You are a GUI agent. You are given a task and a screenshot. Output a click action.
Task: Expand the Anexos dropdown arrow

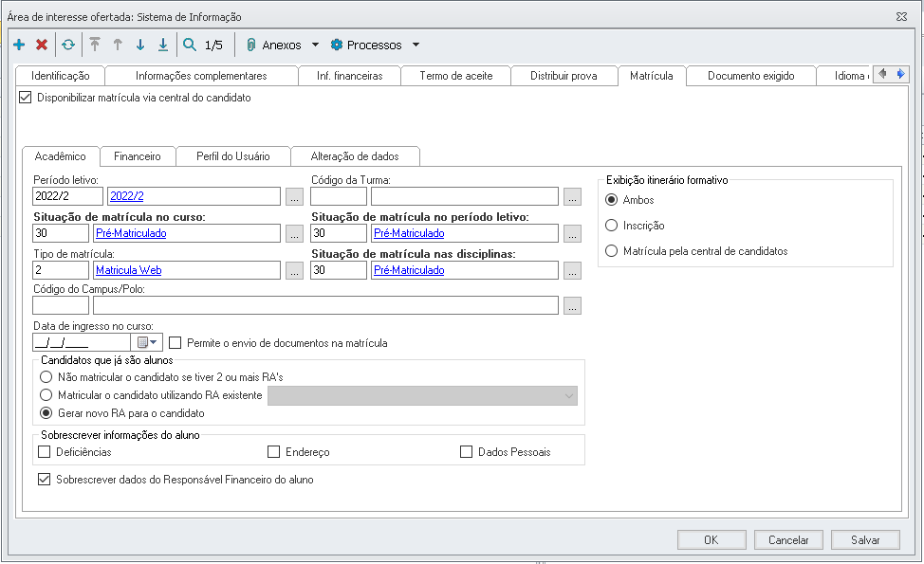pos(315,45)
